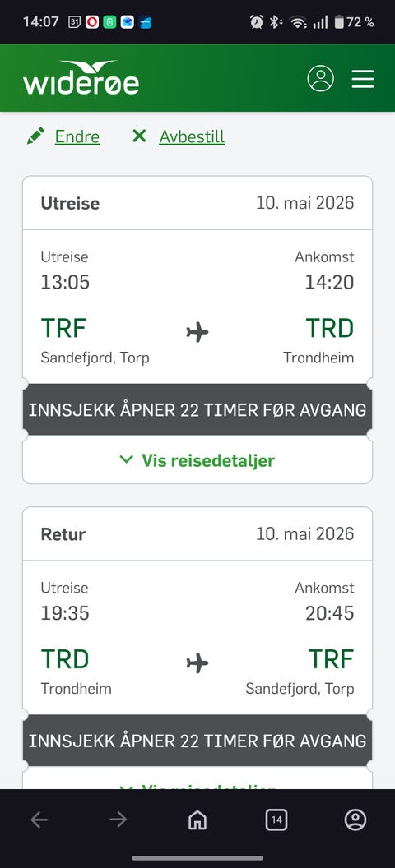395x868 pixels.
Task: Click the chevron next to Vis reisedetaljer
Action: coord(127,459)
